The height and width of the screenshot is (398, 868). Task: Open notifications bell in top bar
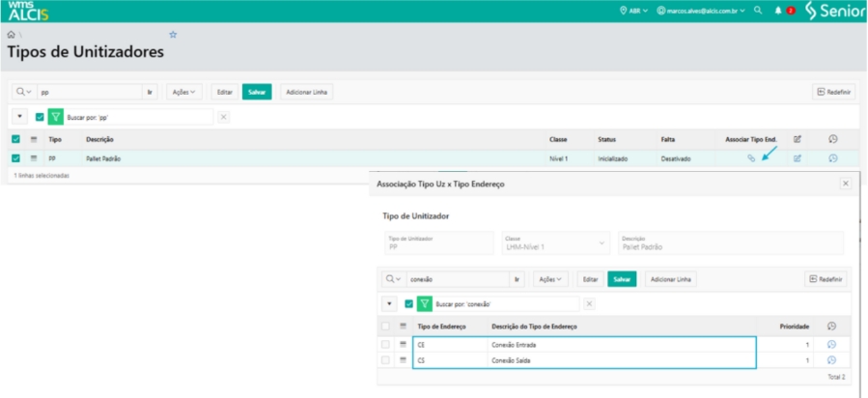click(778, 11)
